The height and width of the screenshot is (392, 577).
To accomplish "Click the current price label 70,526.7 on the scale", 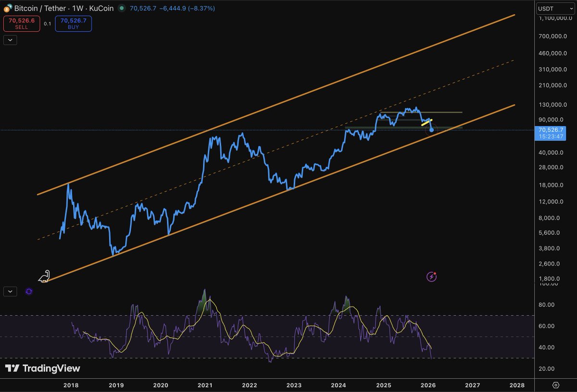I will point(552,133).
